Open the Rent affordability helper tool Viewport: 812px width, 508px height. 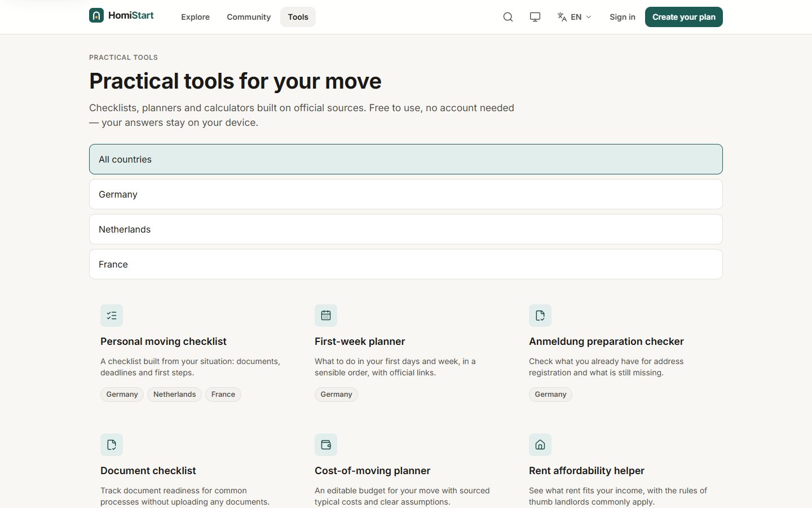pos(586,471)
